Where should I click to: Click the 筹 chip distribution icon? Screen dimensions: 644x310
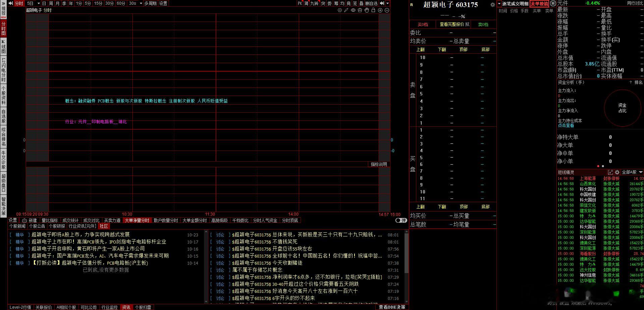pos(336,3)
